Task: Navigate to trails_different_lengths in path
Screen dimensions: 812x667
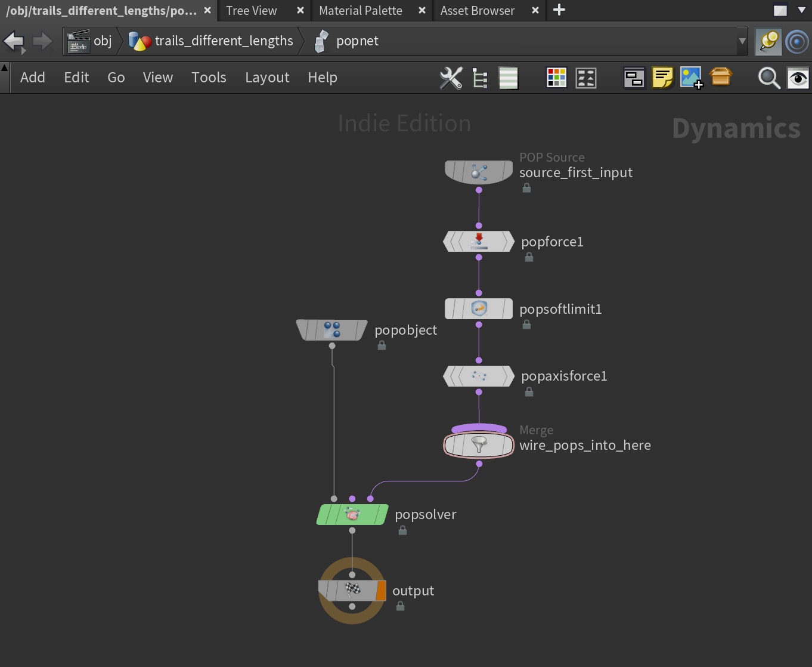Action: [x=224, y=41]
